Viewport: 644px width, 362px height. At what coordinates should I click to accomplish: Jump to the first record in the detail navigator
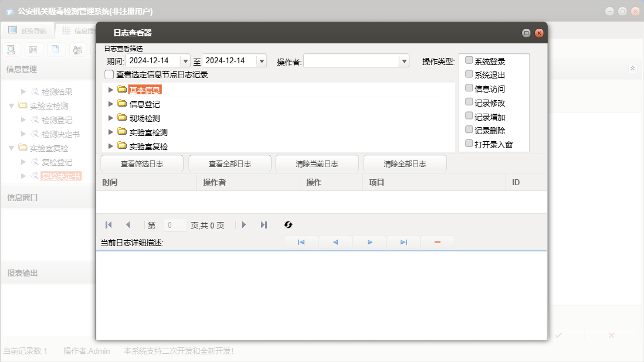(x=301, y=243)
